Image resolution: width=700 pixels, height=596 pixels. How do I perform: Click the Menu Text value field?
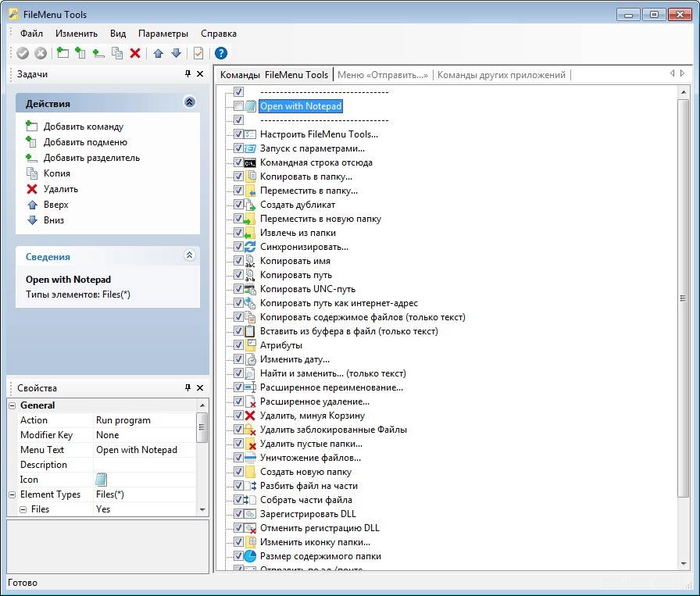(145, 450)
